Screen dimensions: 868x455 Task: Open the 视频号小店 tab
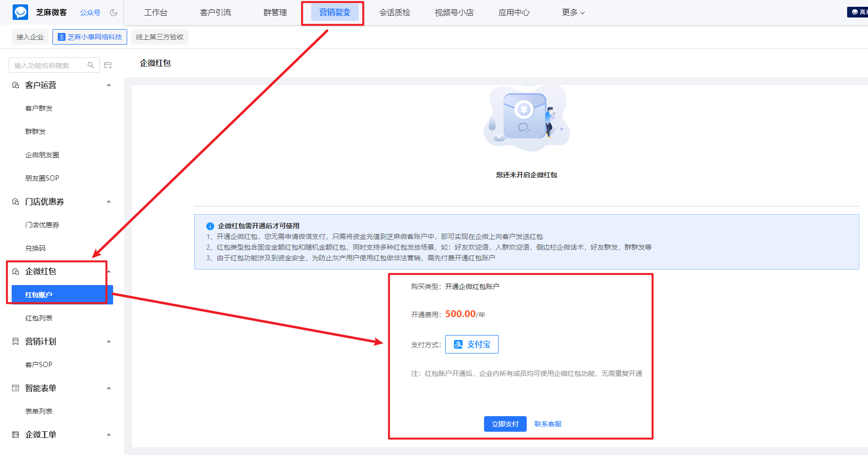pos(454,13)
